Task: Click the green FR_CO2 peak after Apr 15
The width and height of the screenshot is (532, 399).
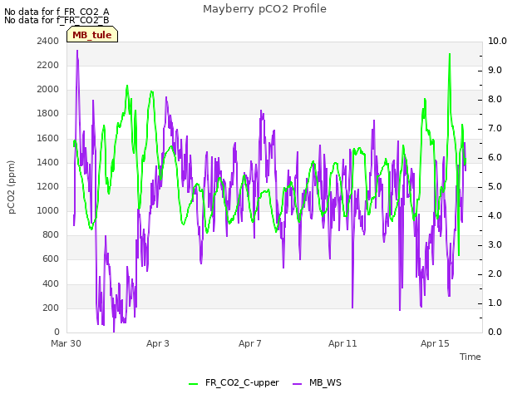Action: (450, 54)
